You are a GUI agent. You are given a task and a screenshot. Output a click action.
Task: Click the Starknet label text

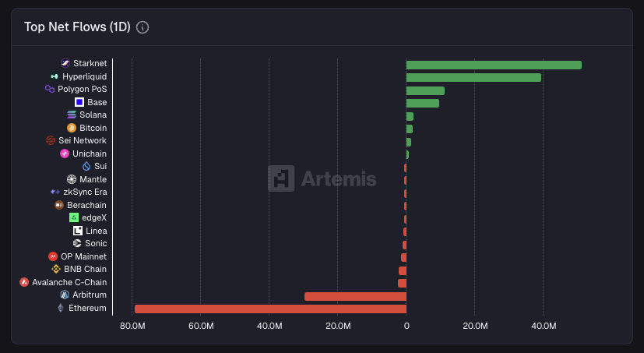tap(90, 63)
